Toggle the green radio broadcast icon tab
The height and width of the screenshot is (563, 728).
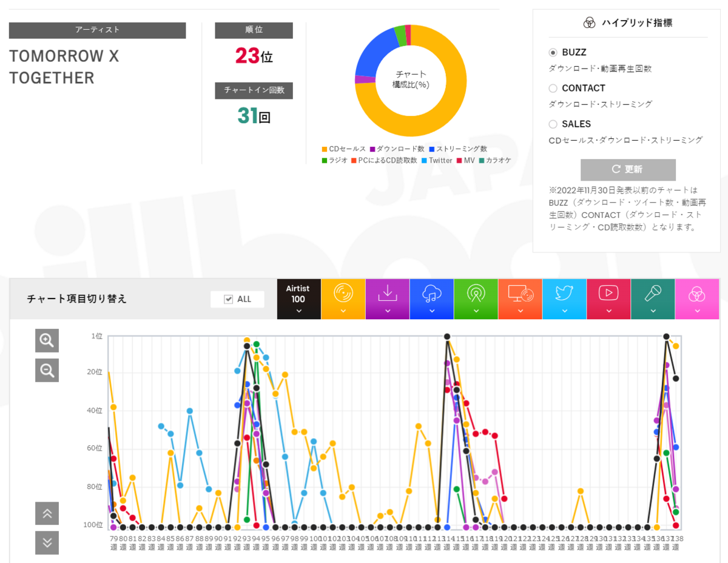pyautogui.click(x=476, y=298)
